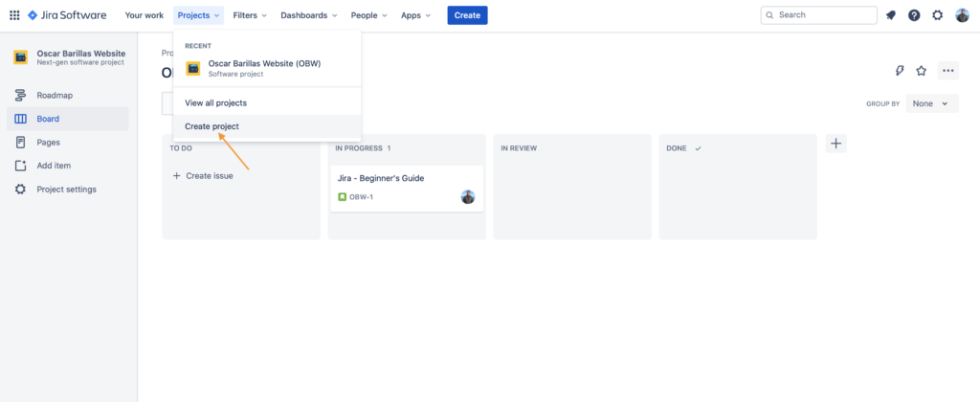
Task: Open the Group By None dropdown
Action: 932,103
